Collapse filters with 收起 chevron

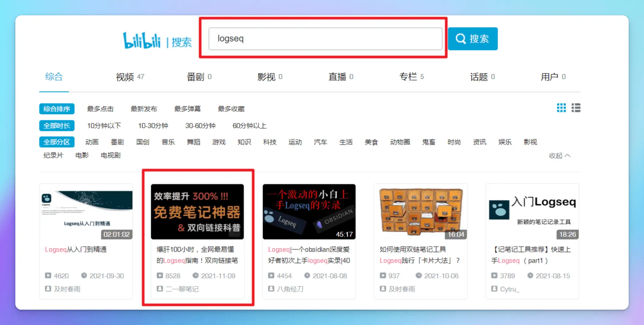pos(560,156)
